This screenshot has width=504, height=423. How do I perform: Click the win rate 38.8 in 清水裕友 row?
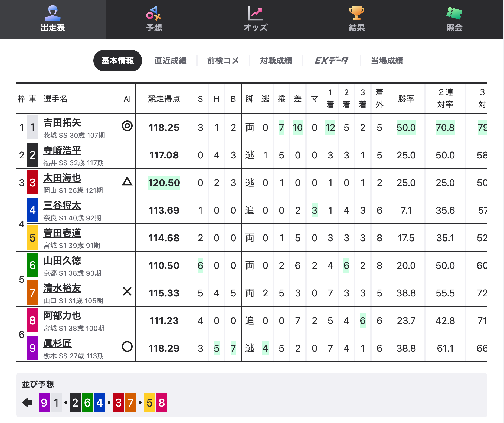pyautogui.click(x=406, y=293)
